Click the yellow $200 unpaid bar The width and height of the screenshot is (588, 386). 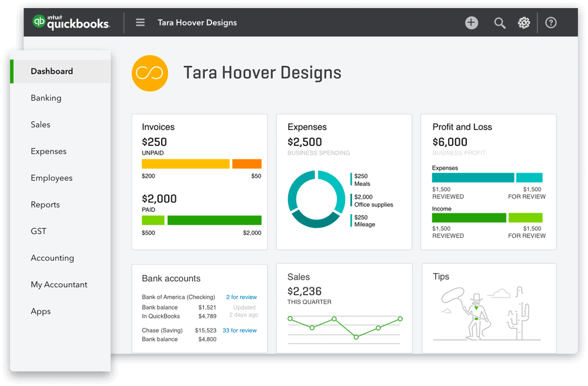click(186, 164)
